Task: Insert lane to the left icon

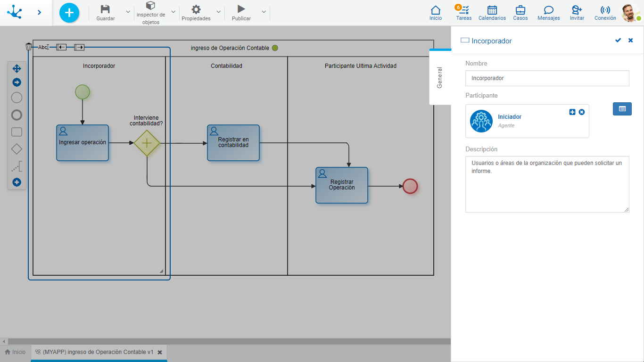Action: point(61,47)
